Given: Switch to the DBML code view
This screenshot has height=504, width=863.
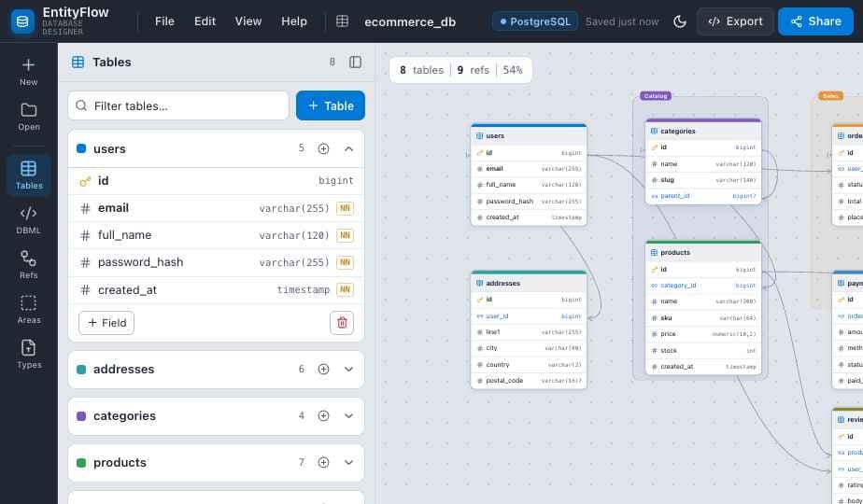Looking at the screenshot, I should [29, 220].
